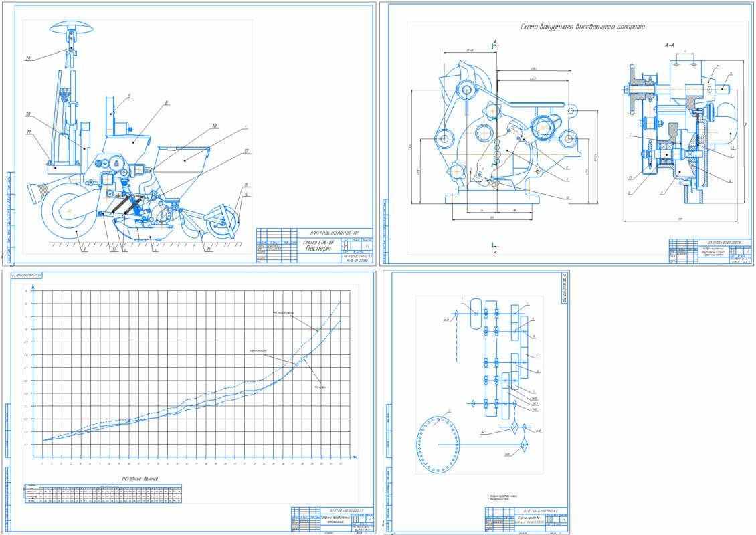Select the vacuum sowing apparatus drawing sheet
This screenshot has height=535, width=756.
point(567,134)
